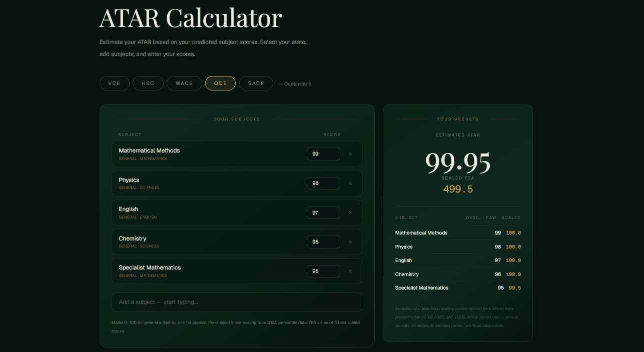Viewport: 644px width, 352px height.
Task: Edit the Specialist Mathematics score field
Action: coord(323,271)
